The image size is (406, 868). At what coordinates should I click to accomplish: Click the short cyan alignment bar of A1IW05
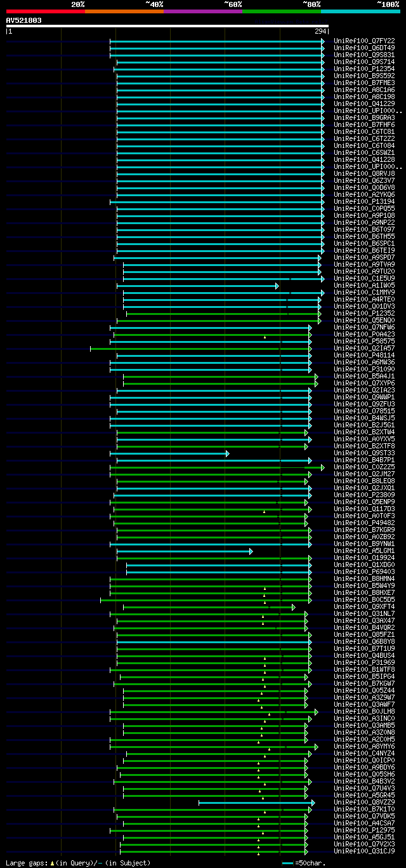(197, 286)
